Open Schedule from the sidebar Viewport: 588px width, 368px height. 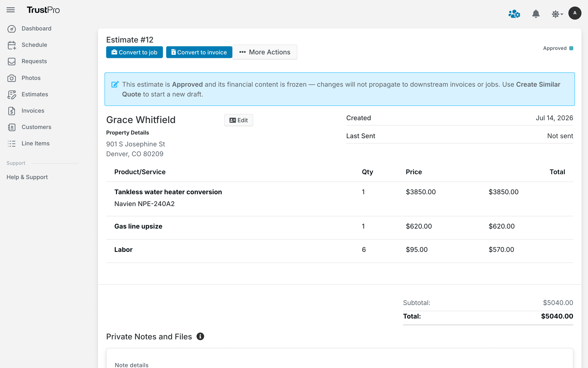pyautogui.click(x=34, y=45)
